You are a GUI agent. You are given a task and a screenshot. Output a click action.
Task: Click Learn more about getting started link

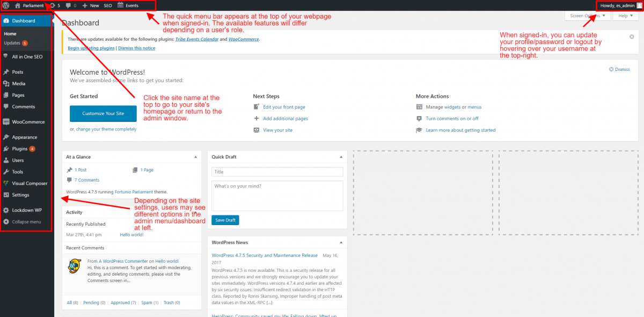[460, 130]
